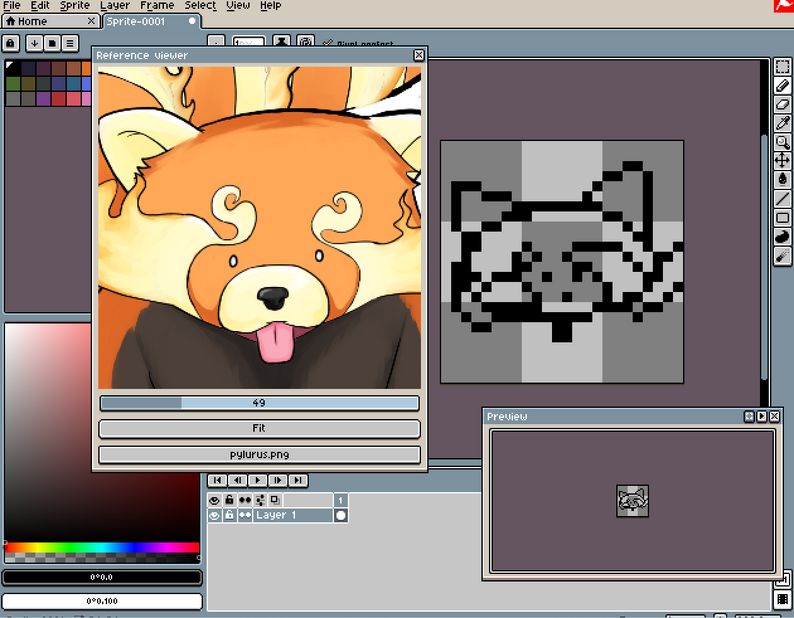Select the Eraser tool
Screen dimensions: 794x618
(782, 104)
